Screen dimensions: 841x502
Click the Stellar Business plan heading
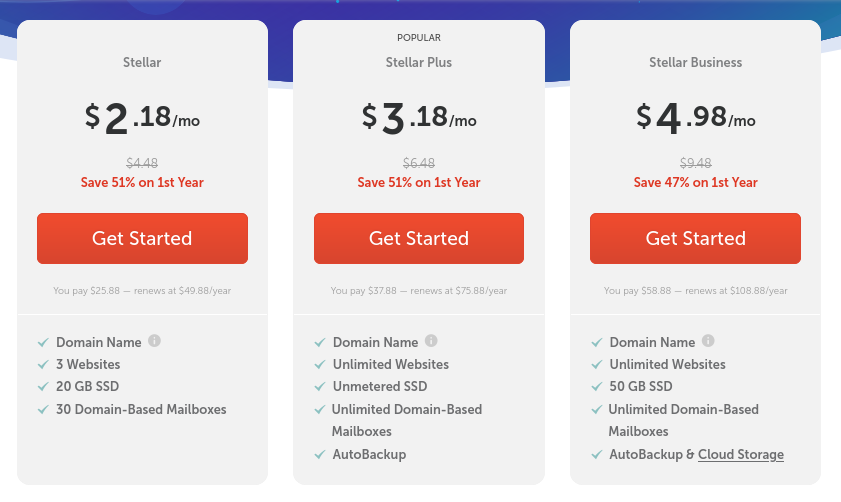click(x=696, y=62)
